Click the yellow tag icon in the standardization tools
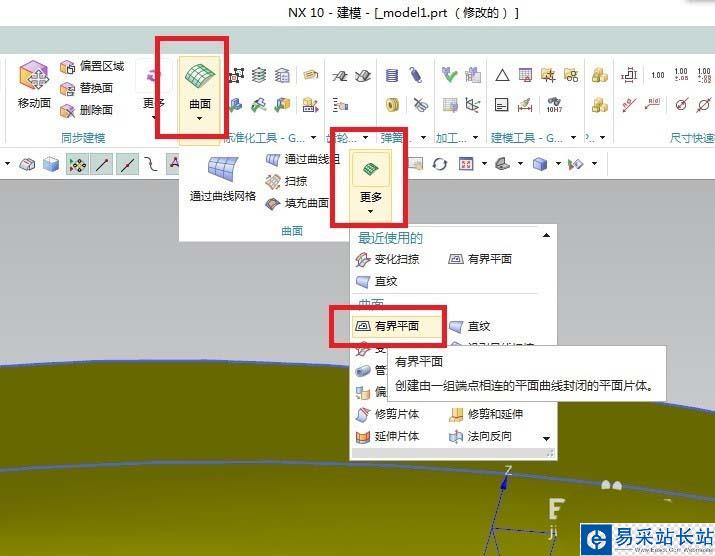 click(311, 74)
